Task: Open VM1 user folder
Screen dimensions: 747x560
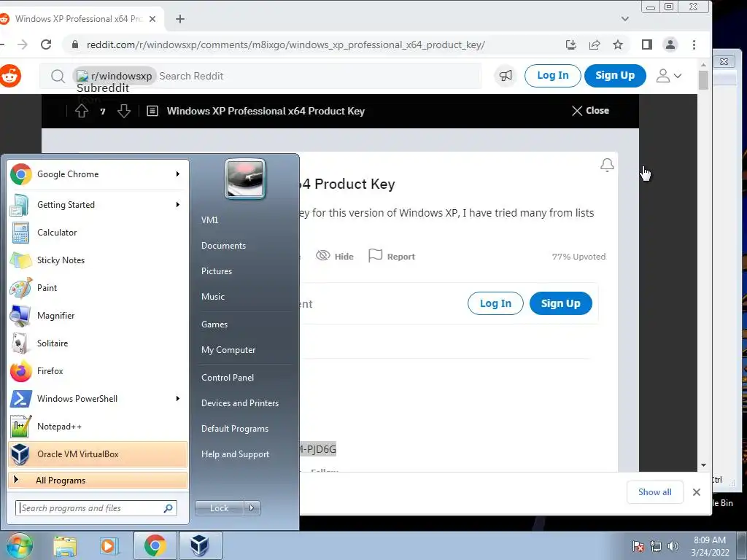Action: pos(209,220)
